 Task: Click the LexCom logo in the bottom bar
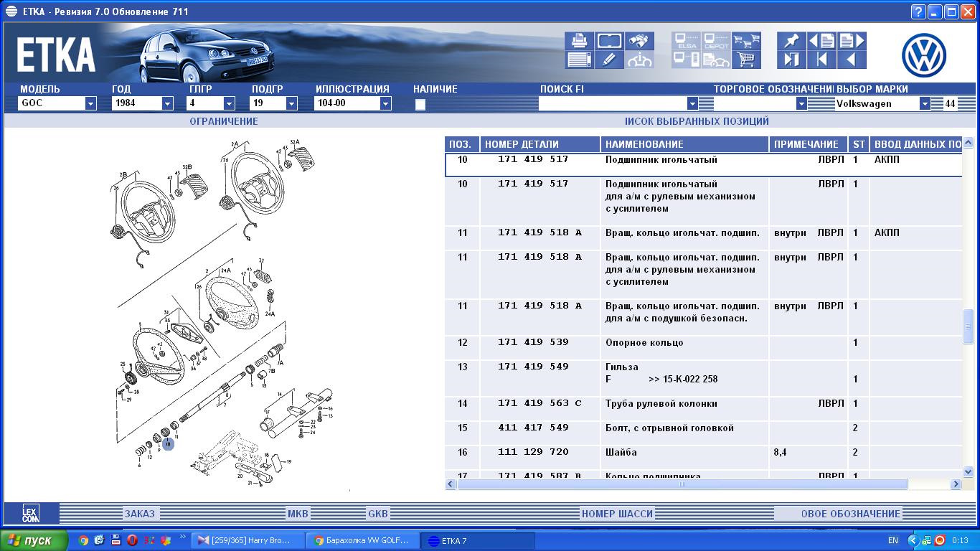(31, 513)
